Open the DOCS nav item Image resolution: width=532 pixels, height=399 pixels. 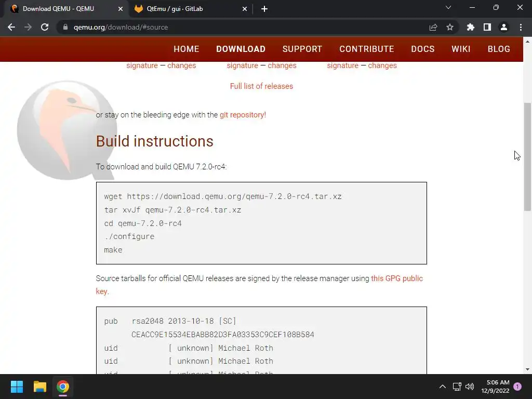click(x=423, y=49)
